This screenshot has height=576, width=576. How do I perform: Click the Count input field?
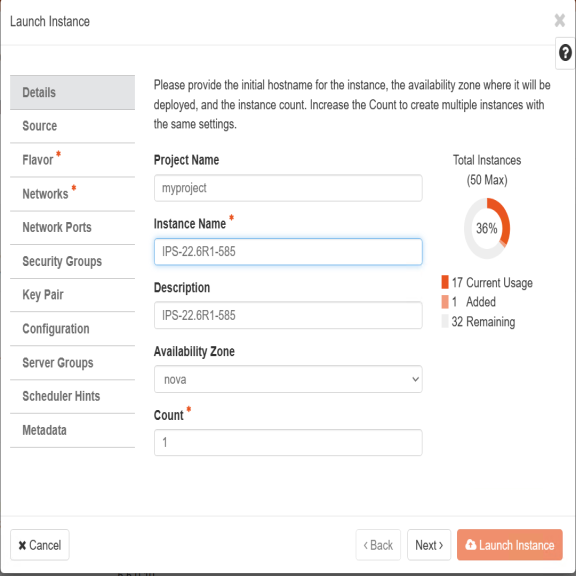tap(288, 442)
